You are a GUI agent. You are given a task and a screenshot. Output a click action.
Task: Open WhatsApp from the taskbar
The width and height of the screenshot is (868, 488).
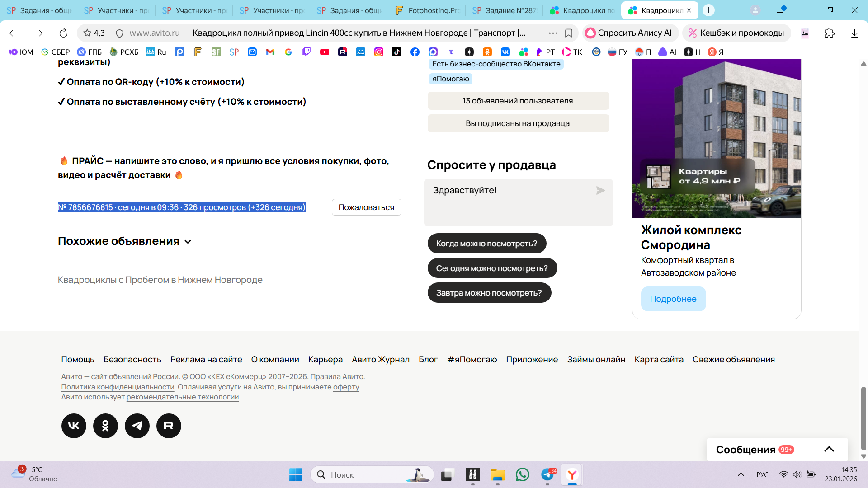[x=522, y=474]
